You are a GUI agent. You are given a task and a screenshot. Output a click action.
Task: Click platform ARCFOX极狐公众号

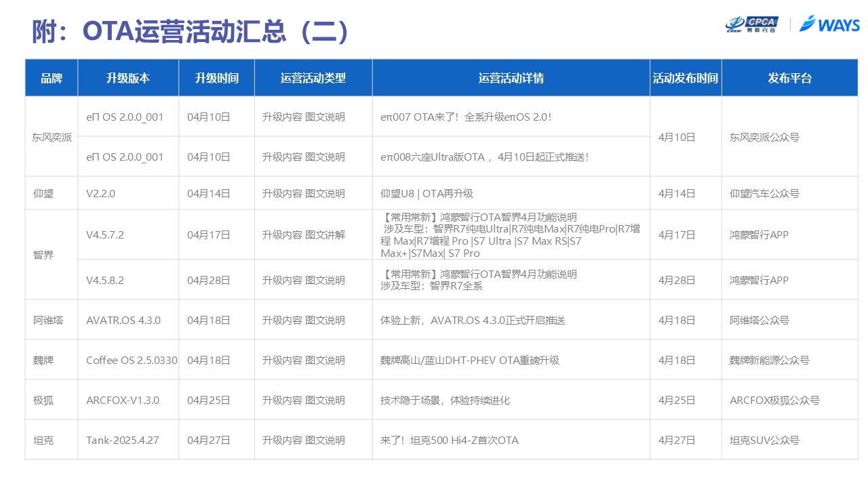point(774,400)
